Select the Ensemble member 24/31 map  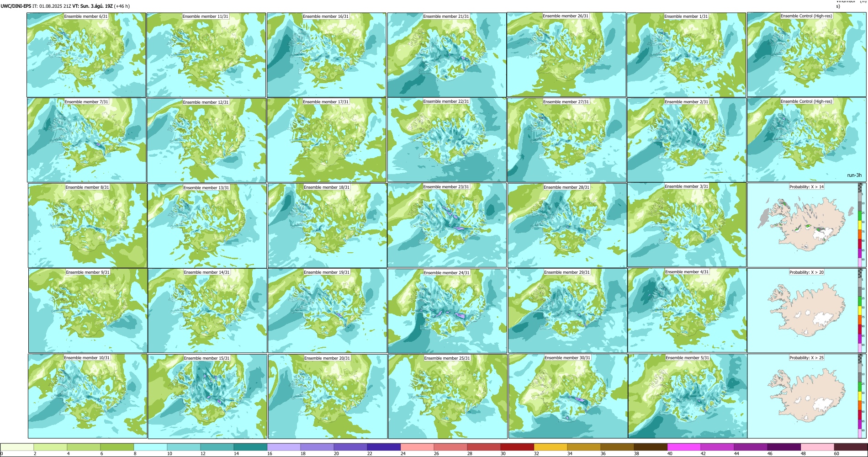(x=447, y=311)
